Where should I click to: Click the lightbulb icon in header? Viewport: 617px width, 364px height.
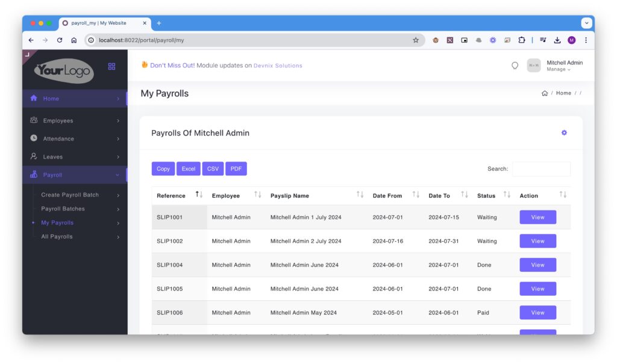tap(515, 66)
